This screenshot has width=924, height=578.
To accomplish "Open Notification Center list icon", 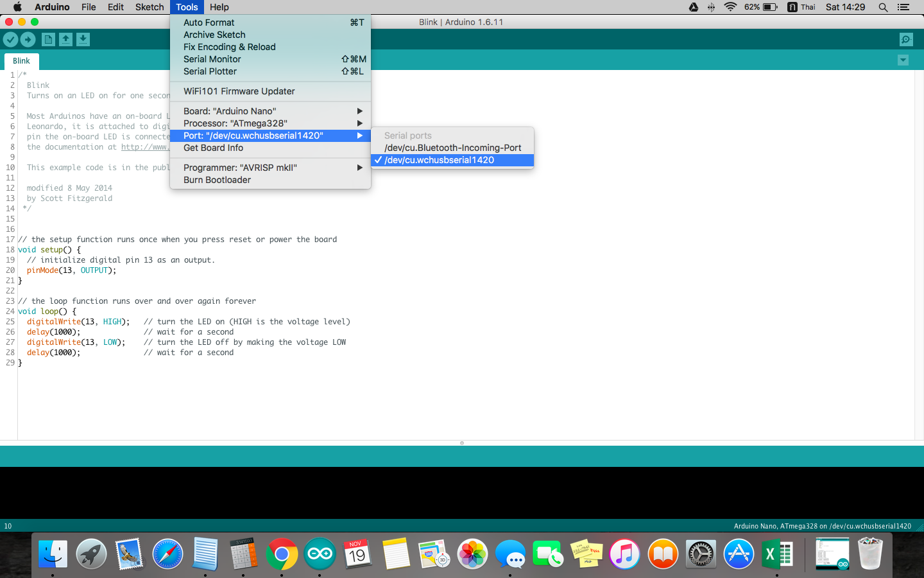I will (903, 7).
